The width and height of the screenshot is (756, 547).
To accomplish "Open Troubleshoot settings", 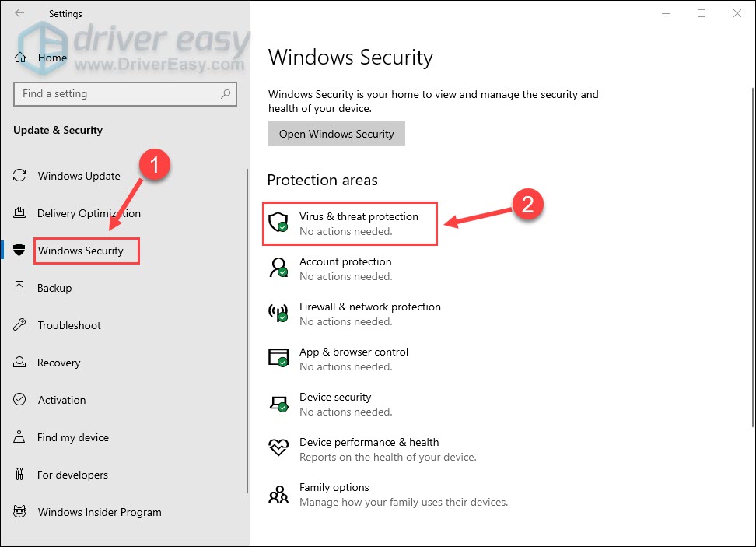I will point(69,325).
